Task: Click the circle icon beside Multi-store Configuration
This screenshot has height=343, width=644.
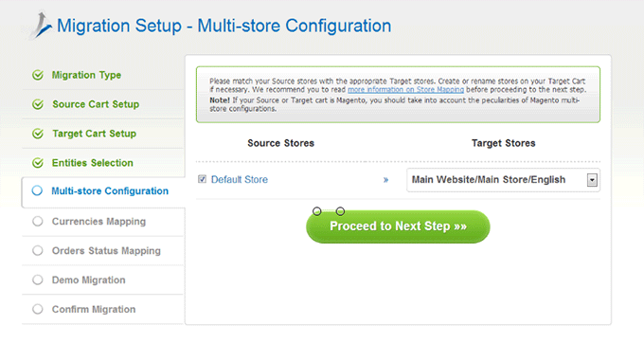Action: [x=37, y=190]
